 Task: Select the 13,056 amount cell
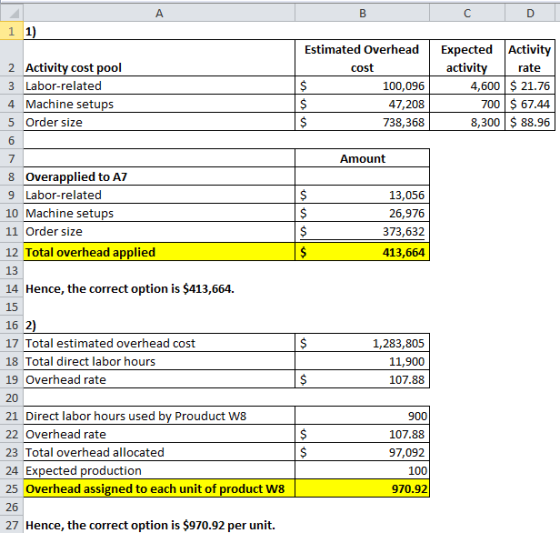click(x=362, y=195)
